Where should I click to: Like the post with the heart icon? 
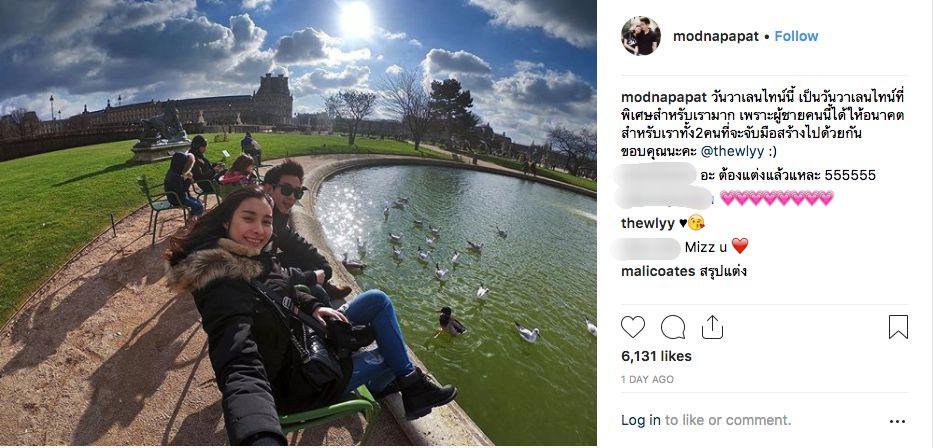[633, 327]
